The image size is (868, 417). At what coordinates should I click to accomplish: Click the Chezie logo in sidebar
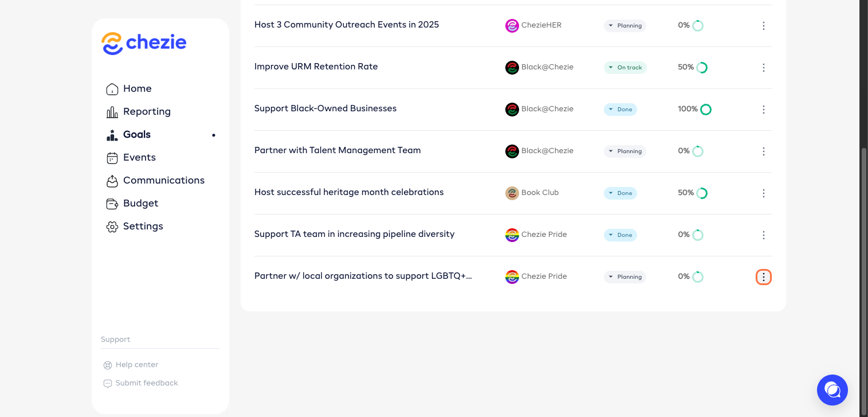(x=144, y=44)
